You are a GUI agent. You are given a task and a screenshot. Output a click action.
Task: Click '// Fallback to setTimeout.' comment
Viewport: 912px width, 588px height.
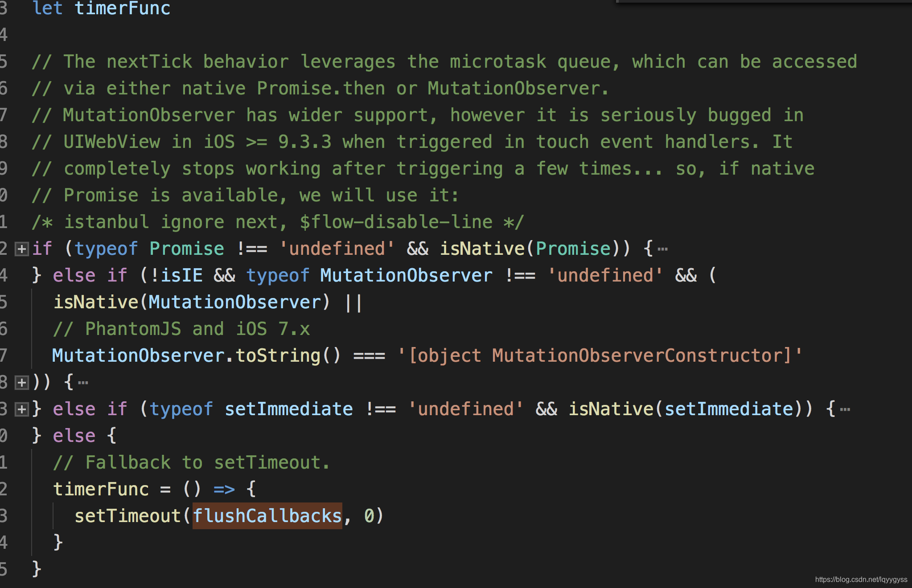click(192, 462)
